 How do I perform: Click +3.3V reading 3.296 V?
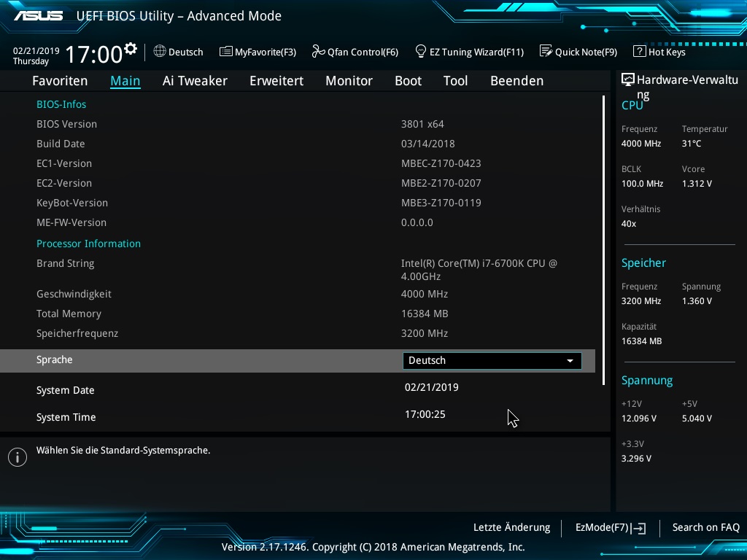tap(636, 459)
